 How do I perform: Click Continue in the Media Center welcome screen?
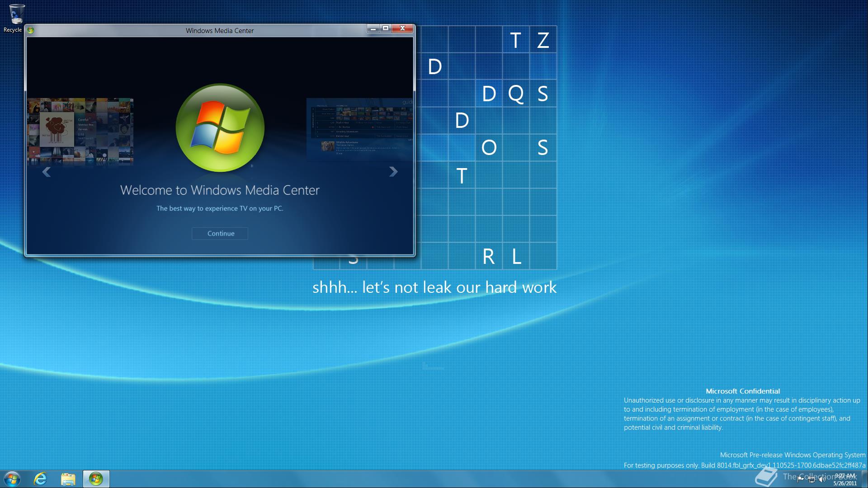(x=220, y=234)
